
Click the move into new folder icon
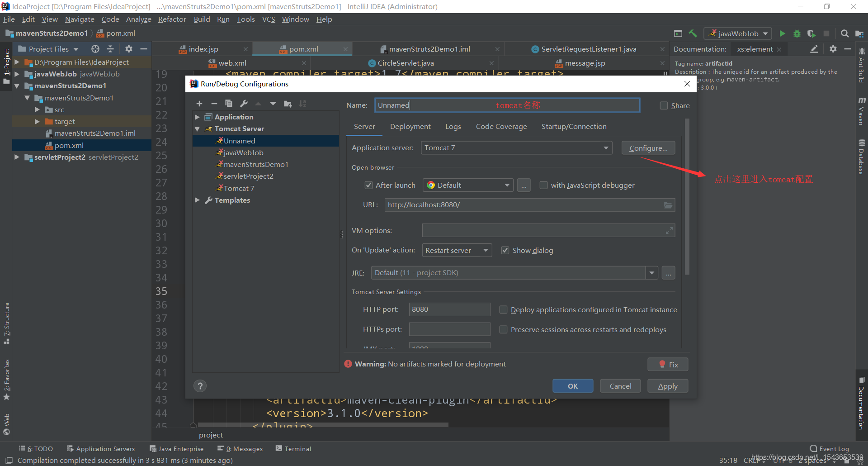(288, 104)
